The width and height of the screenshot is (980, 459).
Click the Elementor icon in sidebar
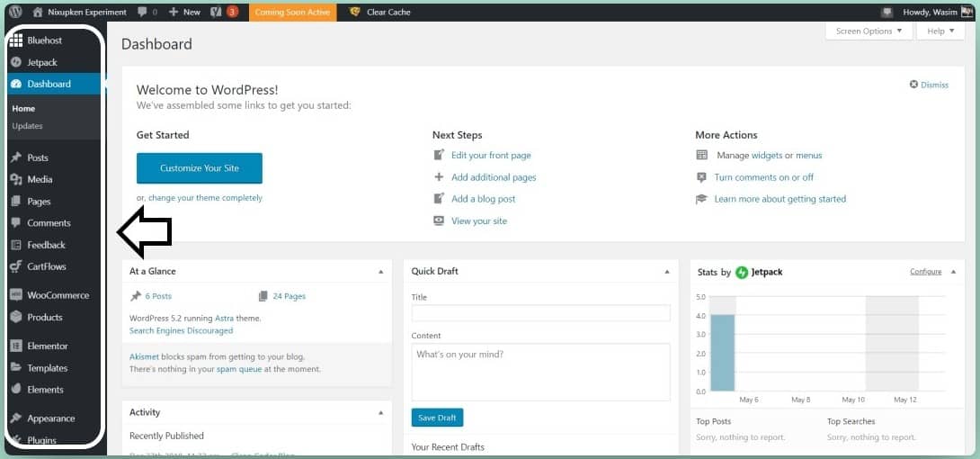[16, 346]
